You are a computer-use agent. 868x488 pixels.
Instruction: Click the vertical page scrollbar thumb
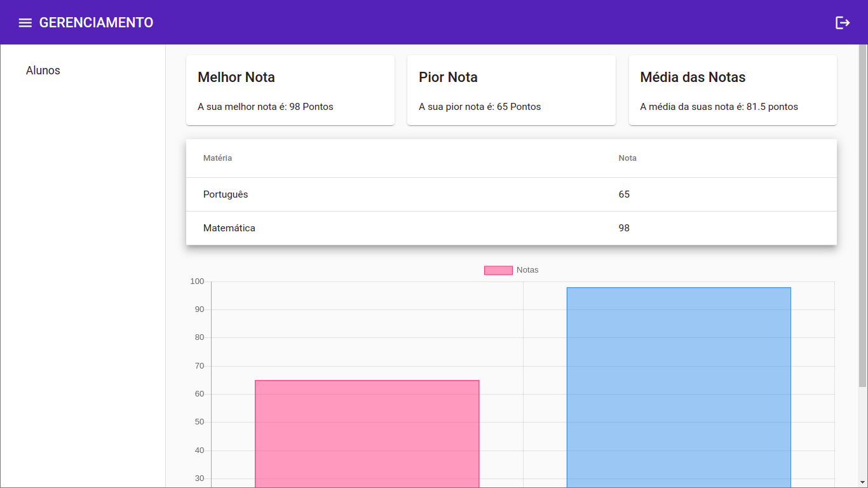point(862,215)
